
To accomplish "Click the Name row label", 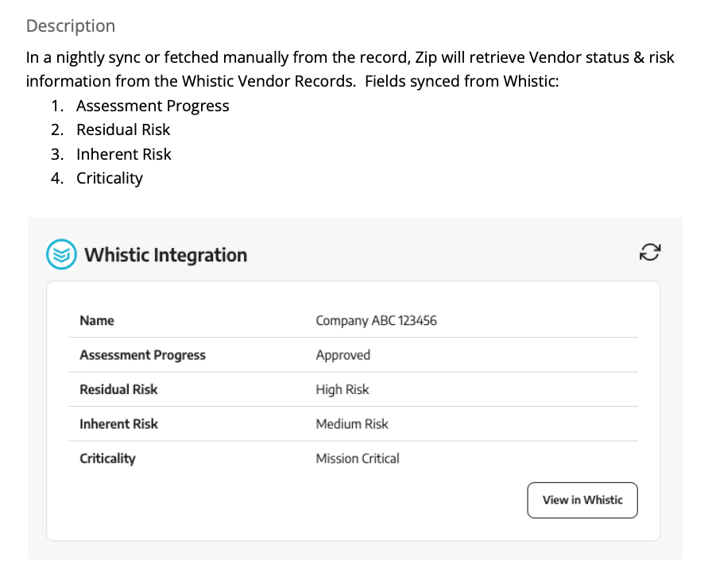I will 97,320.
